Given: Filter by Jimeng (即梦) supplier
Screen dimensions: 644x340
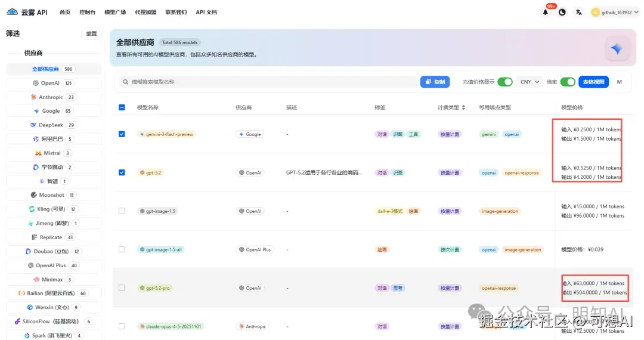Looking at the screenshot, I should [54, 223].
